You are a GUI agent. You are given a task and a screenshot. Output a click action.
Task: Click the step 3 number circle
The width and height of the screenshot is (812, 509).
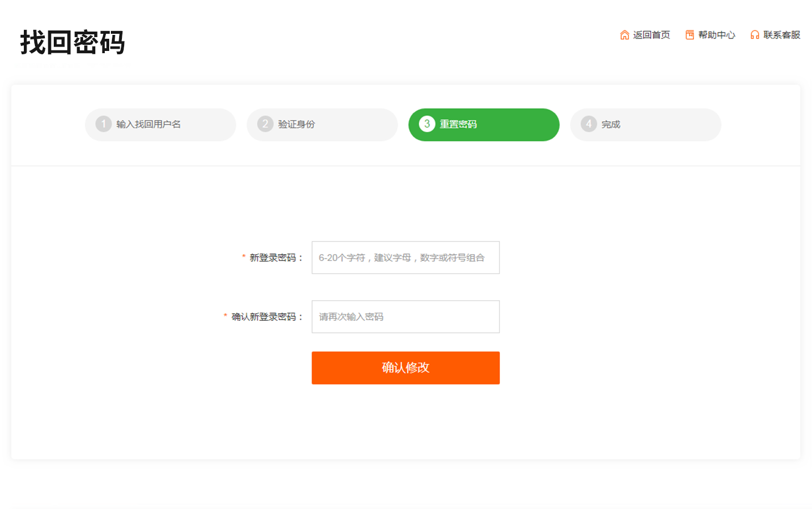[x=427, y=124]
